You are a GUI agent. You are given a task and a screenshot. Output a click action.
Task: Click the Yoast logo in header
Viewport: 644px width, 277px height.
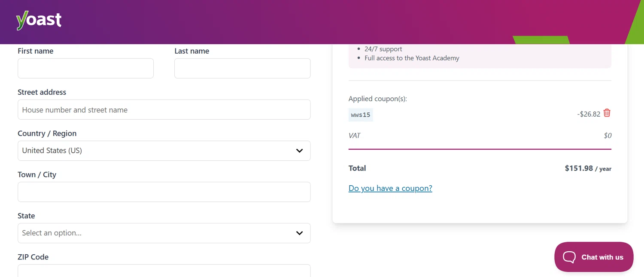click(x=39, y=21)
